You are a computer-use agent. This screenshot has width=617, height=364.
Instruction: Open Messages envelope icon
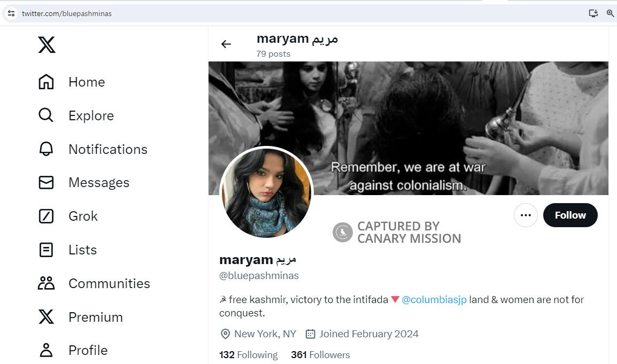pyautogui.click(x=47, y=183)
